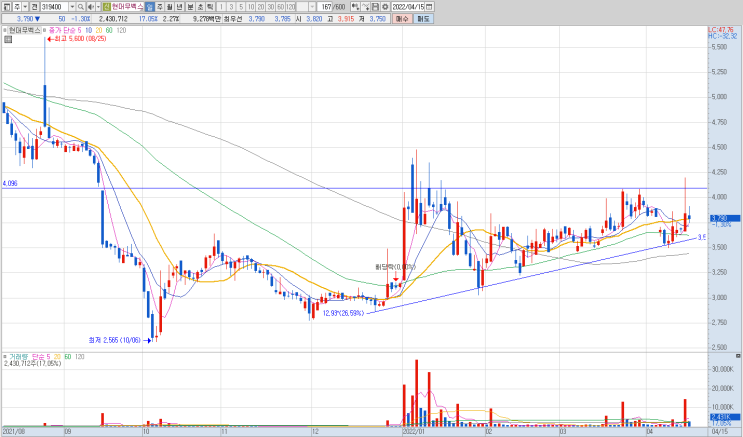The width and height of the screenshot is (743, 437).
Task: Click the save (floppy disk) icon
Action: (x=375, y=7)
